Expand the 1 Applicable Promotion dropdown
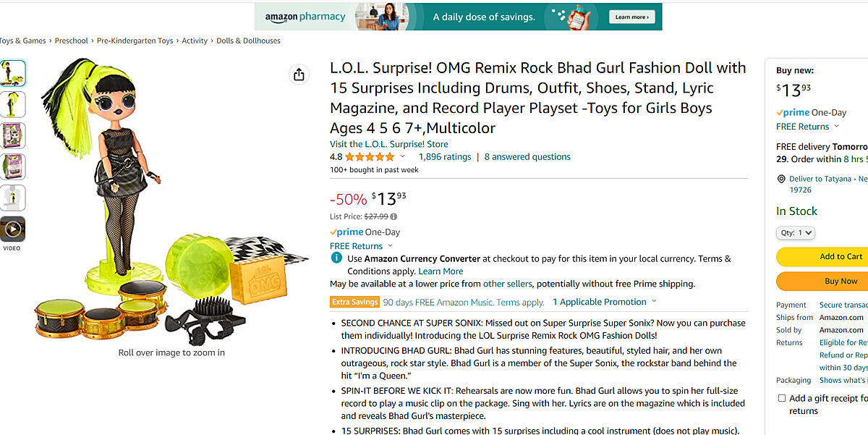Screen dimensions: 868x435 pos(605,302)
